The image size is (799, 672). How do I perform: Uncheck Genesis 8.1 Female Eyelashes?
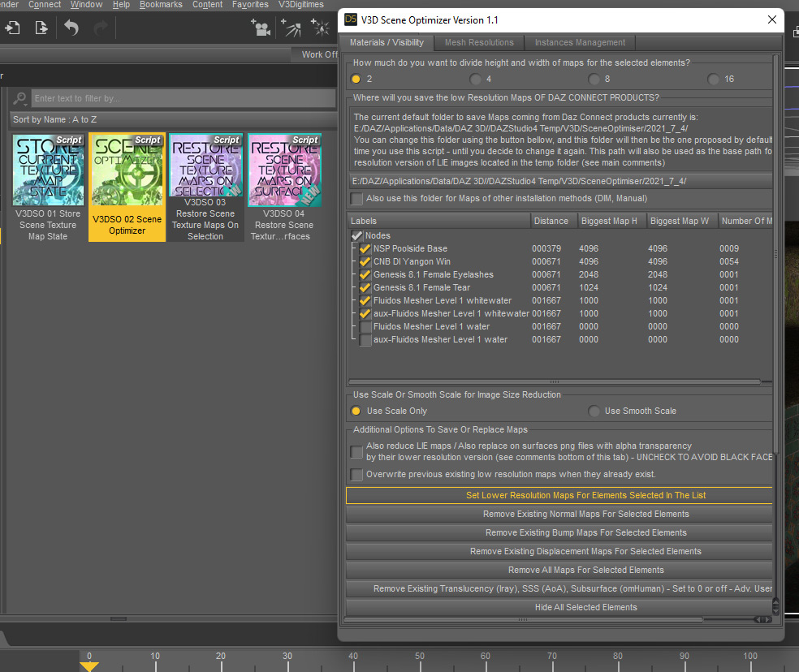coord(365,274)
